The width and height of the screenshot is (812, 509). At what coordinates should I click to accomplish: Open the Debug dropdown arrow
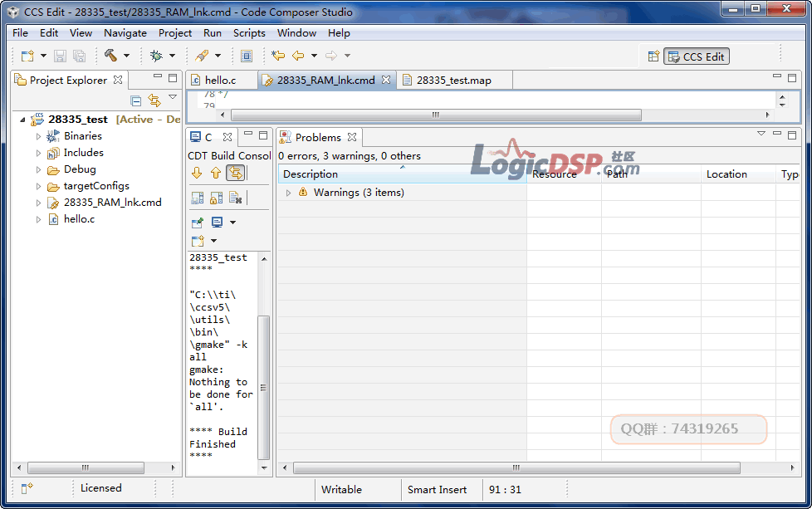coord(173,56)
